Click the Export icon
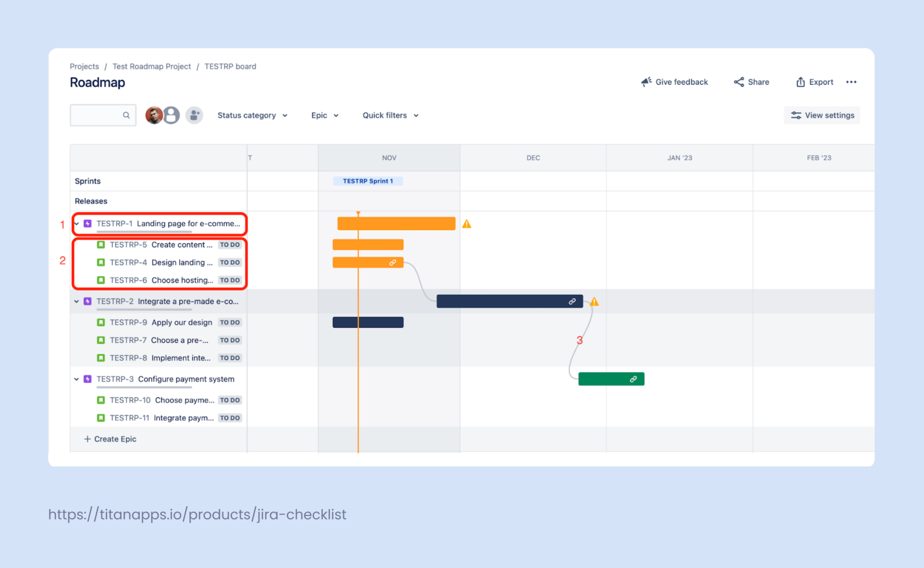The height and width of the screenshot is (568, 924). (x=801, y=82)
